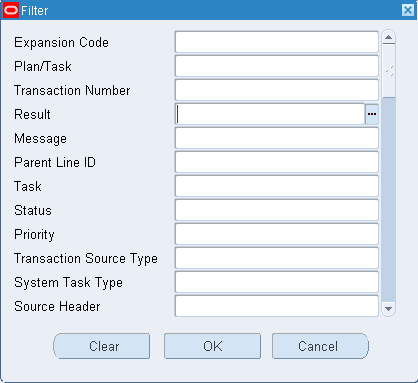Place cursor in the Result field
The image size is (418, 383).
click(x=270, y=114)
